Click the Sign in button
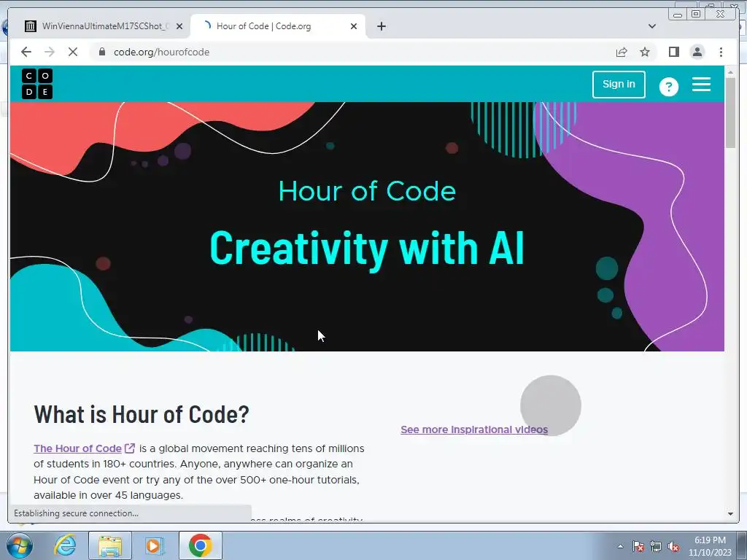 [x=619, y=85]
